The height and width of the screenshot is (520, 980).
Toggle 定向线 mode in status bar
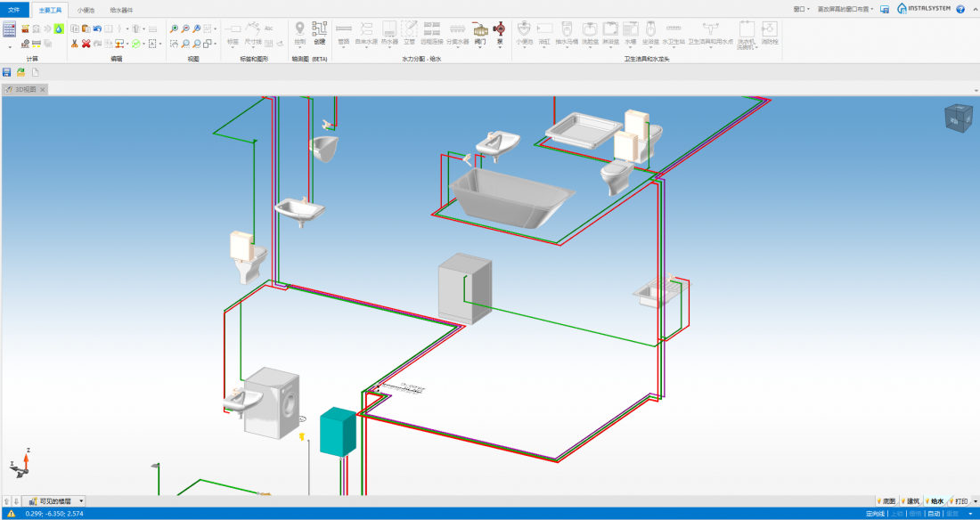(x=875, y=514)
